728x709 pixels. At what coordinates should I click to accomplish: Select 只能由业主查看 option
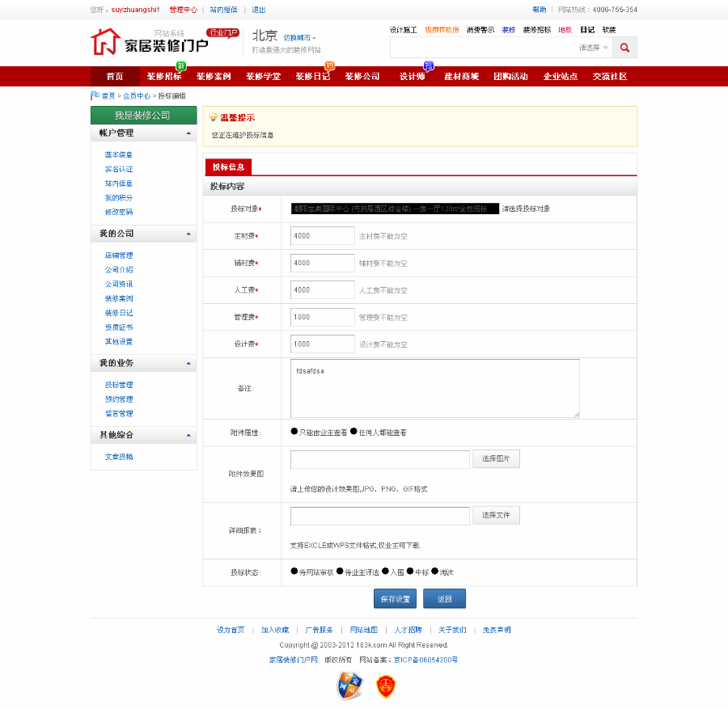pos(294,431)
